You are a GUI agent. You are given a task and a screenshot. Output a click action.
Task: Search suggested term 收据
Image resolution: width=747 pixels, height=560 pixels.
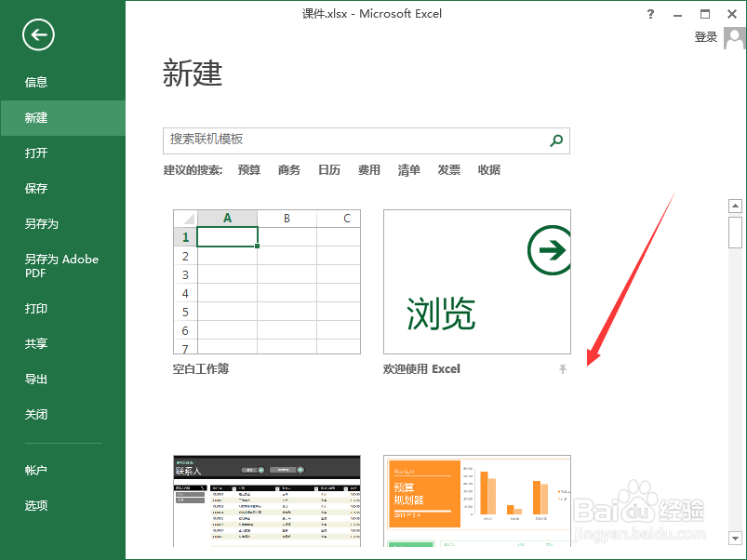point(489,170)
